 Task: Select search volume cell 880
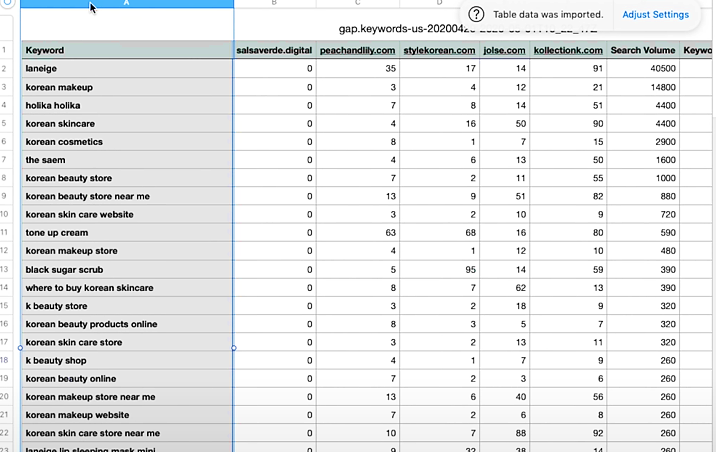[643, 196]
